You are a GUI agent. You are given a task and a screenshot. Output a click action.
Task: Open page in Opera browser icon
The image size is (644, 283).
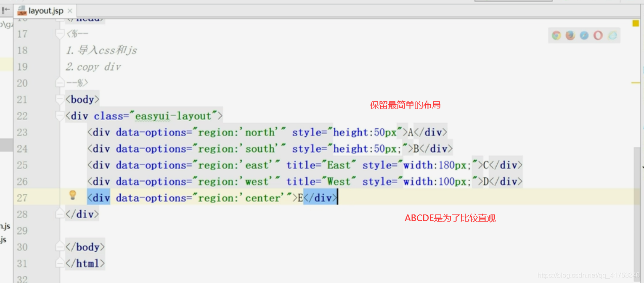(598, 36)
